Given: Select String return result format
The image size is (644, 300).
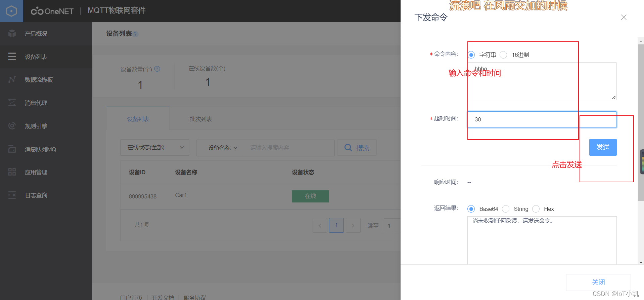Looking at the screenshot, I should pyautogui.click(x=506, y=209).
